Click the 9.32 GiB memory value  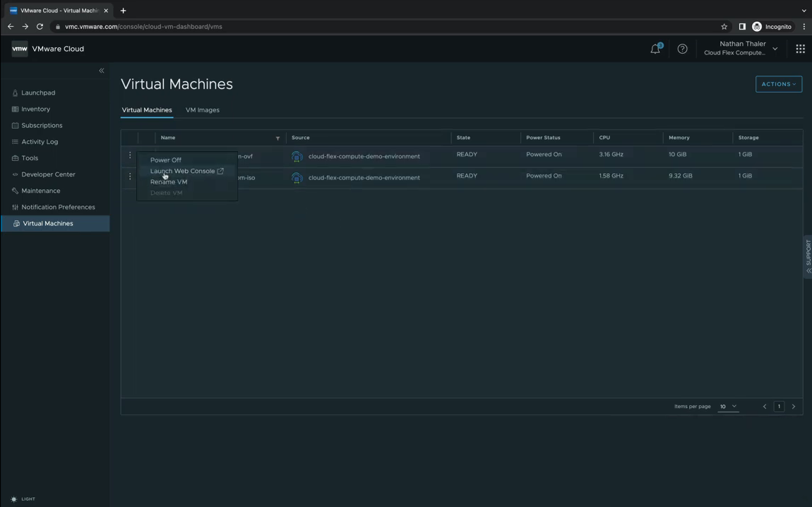click(681, 176)
